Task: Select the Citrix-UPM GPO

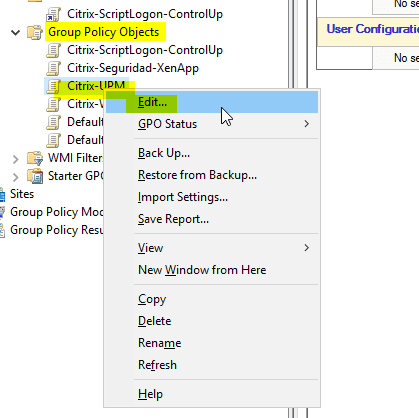Action: [x=96, y=86]
